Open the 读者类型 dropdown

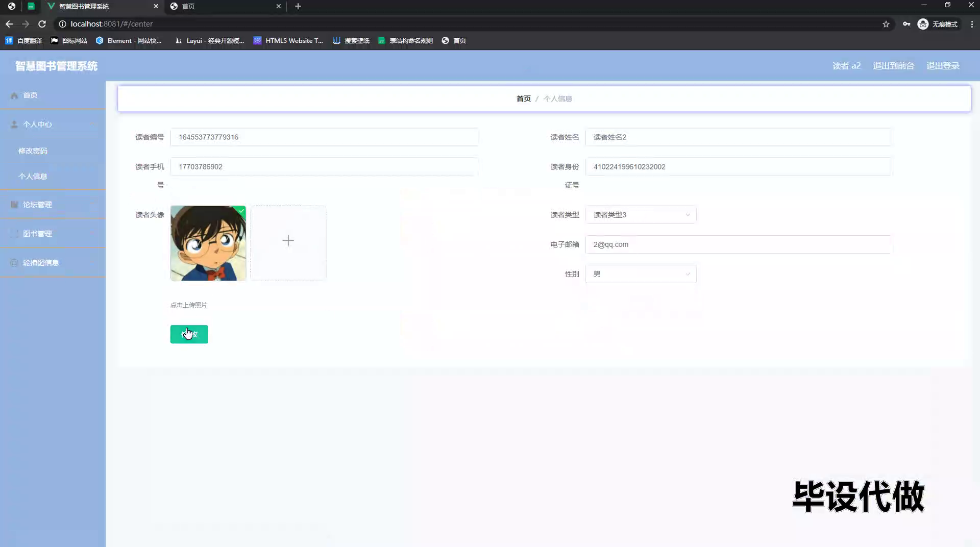[x=641, y=215]
